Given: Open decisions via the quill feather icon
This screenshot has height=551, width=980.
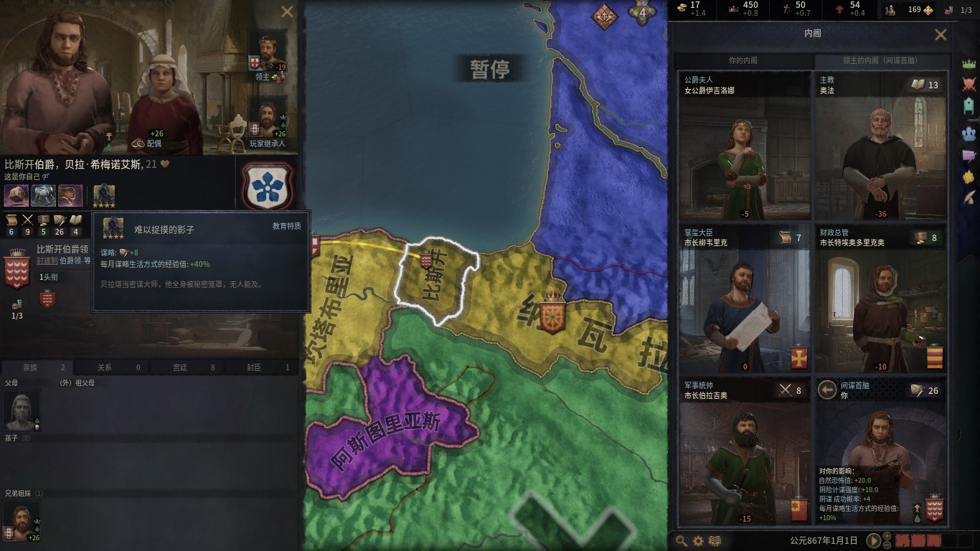Looking at the screenshot, I should point(969,196).
